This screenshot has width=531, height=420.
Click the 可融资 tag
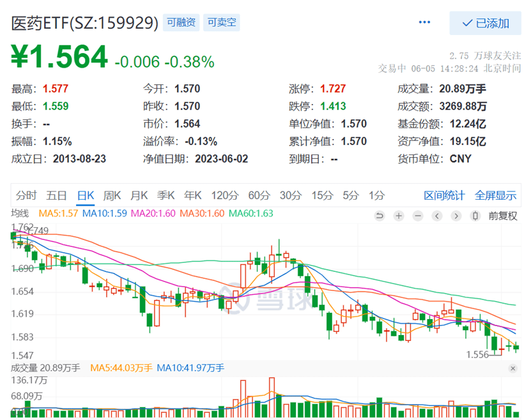pos(181,22)
